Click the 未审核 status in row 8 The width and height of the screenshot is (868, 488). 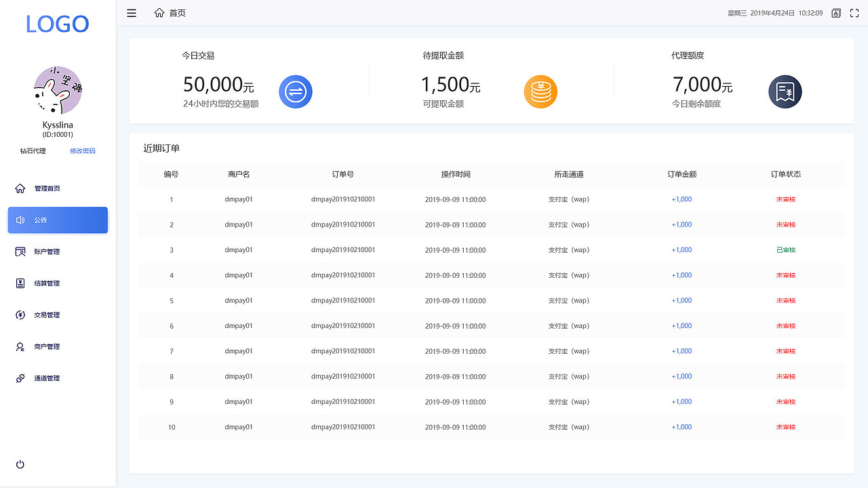click(786, 376)
